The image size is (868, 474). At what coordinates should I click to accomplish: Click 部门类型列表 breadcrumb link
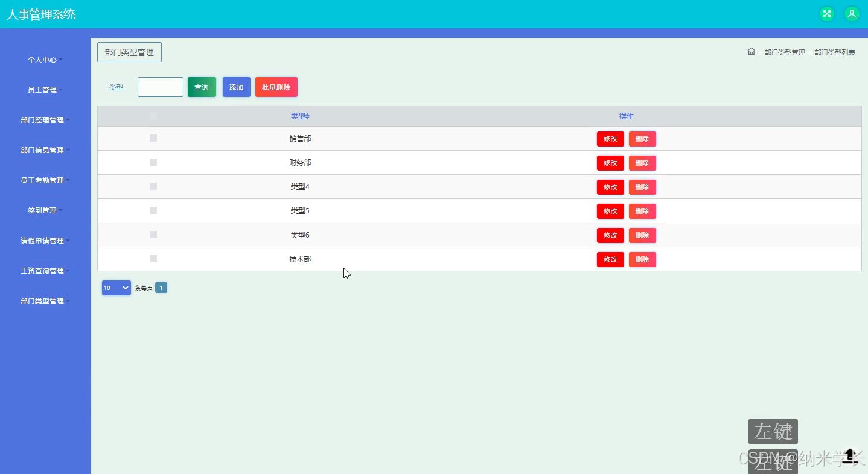pos(835,52)
